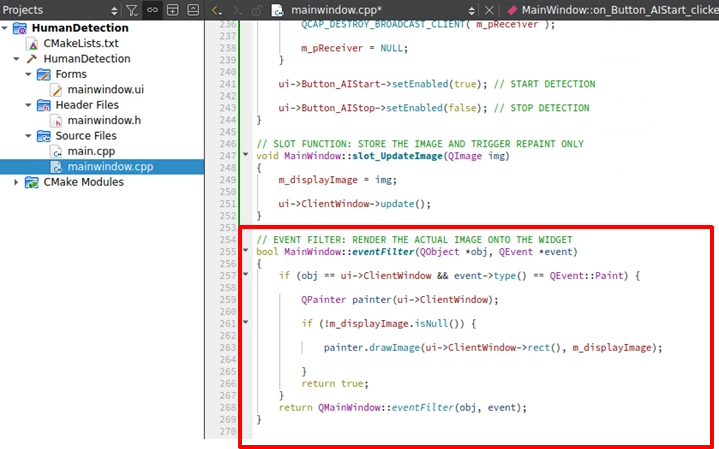Select mainwindow.ui in the tree

coord(105,89)
